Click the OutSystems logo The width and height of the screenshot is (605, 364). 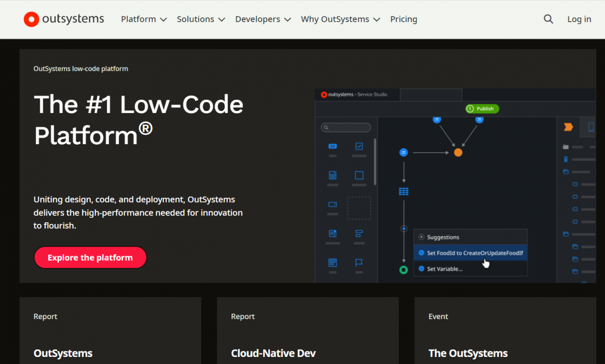64,19
